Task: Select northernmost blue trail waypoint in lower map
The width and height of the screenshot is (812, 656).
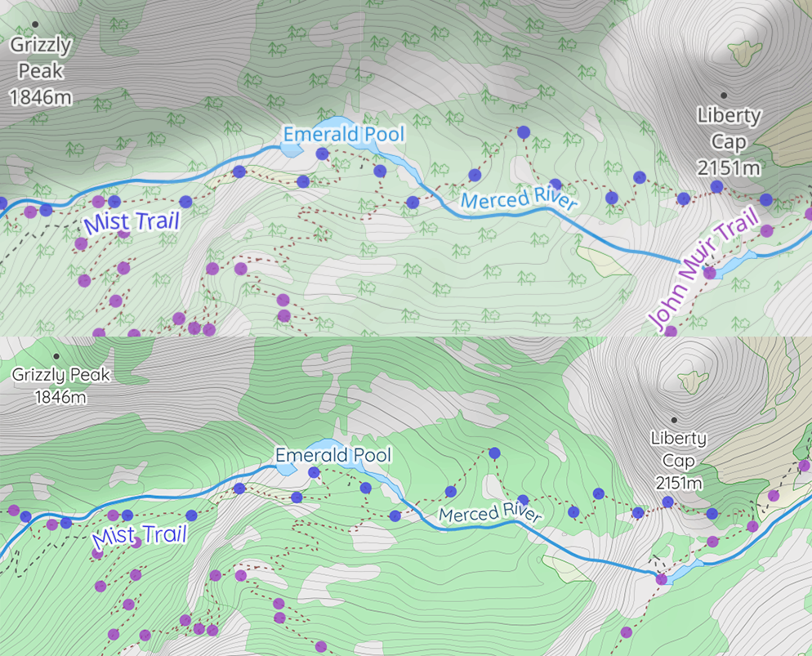Action: pos(494,453)
